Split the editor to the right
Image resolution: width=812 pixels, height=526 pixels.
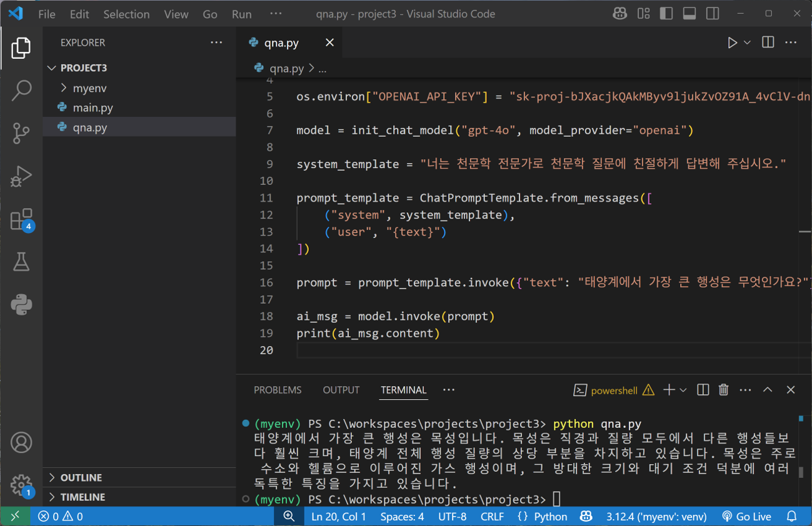tap(768, 42)
